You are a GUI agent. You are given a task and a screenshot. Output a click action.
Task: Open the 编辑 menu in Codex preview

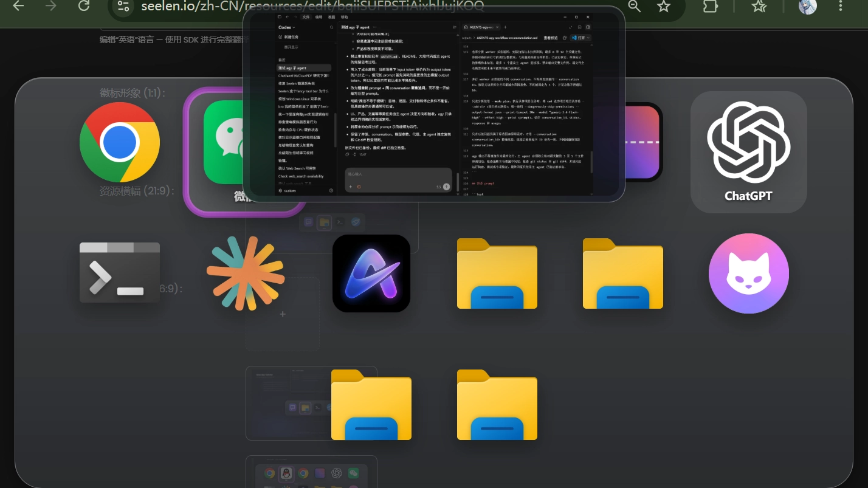click(319, 17)
